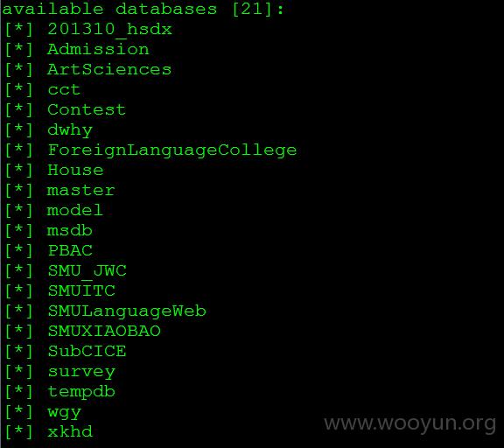Select SMULanguageWeb in the output
Image resolution: width=504 pixels, height=448 pixels.
127,311
